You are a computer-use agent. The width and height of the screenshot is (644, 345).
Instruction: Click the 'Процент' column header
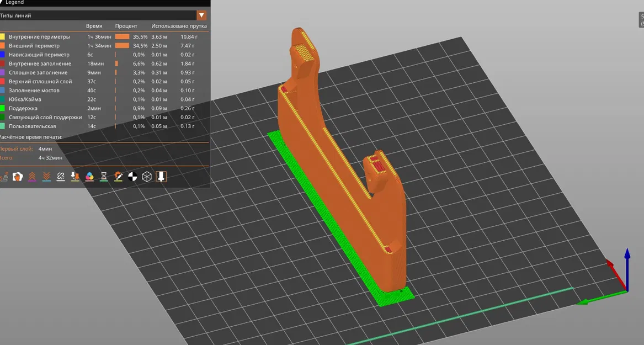[126, 26]
